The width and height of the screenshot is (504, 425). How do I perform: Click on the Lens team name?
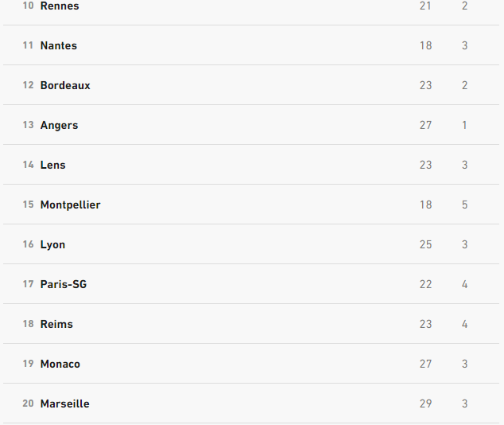tap(53, 166)
